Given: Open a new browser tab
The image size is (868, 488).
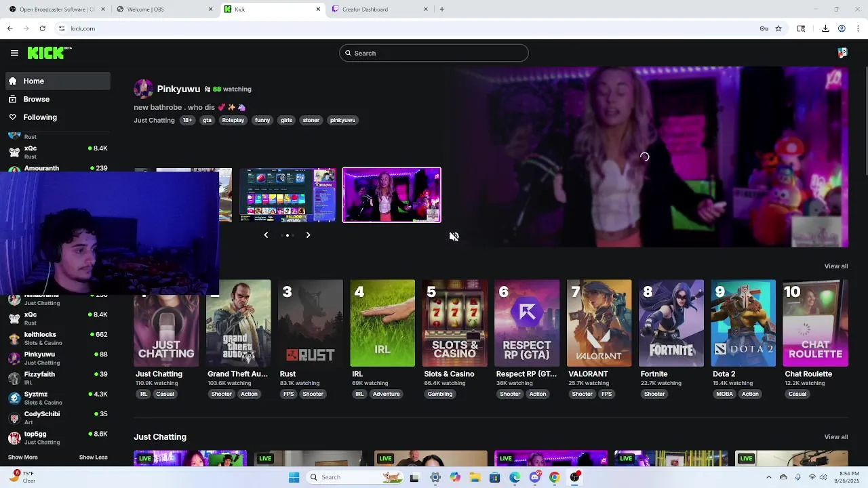Looking at the screenshot, I should [x=441, y=9].
